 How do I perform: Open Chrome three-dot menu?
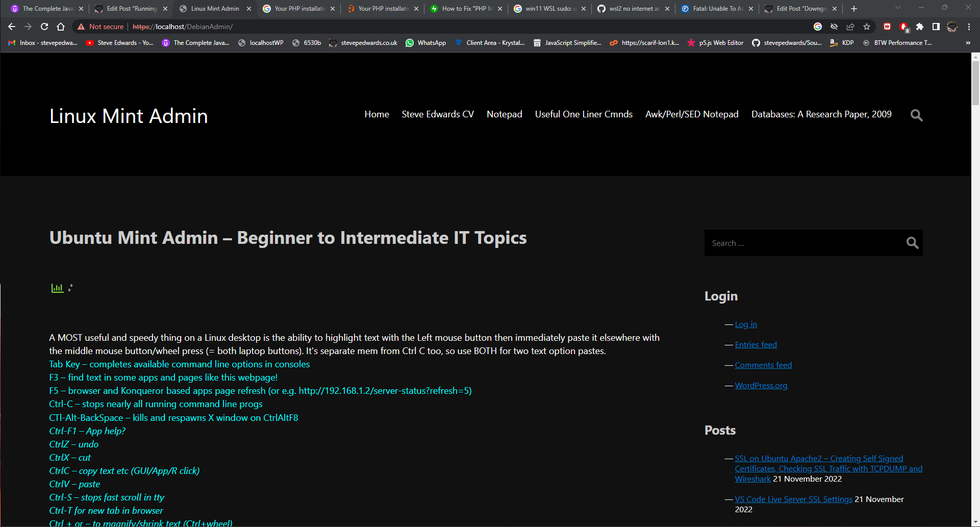(969, 27)
